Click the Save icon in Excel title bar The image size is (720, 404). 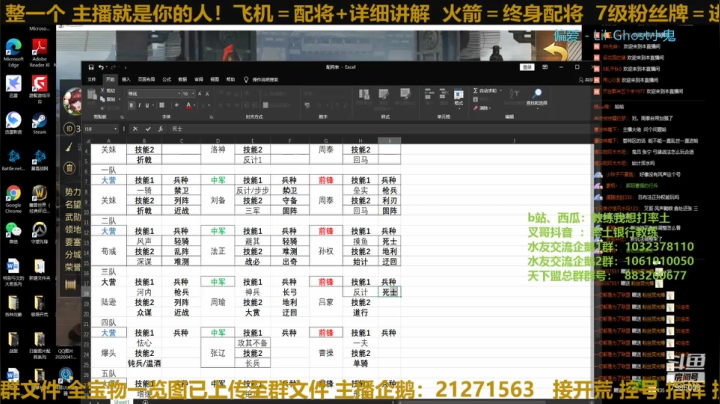[91, 67]
